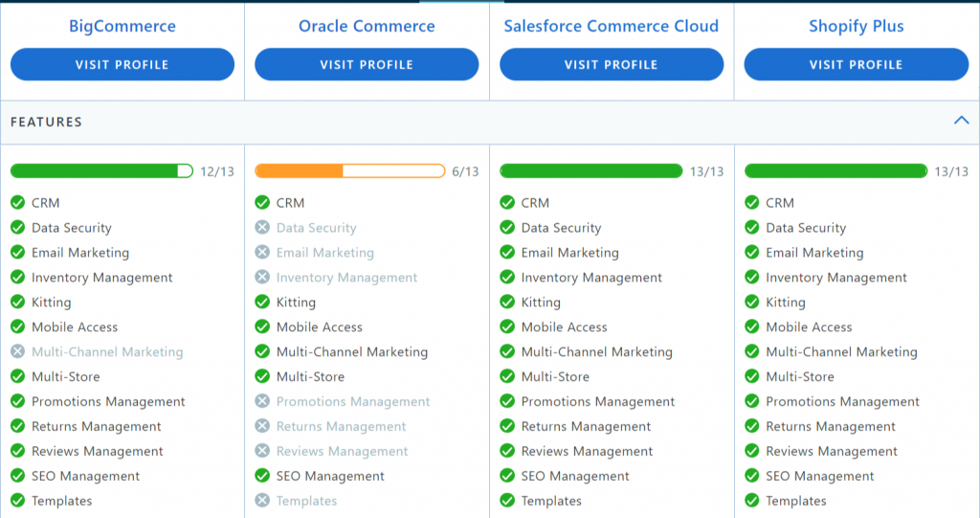Viewport: 980px width, 518px height.
Task: Collapse the Features section with the chevron
Action: point(961,121)
